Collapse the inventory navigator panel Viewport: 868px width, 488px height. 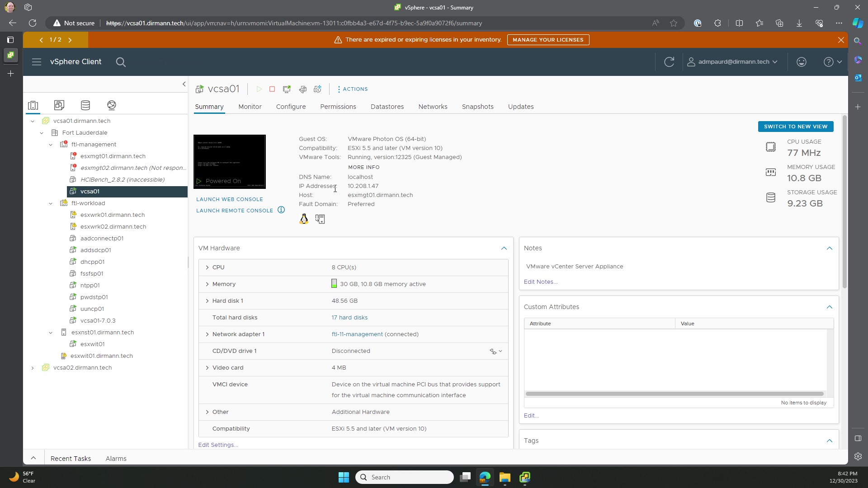184,84
